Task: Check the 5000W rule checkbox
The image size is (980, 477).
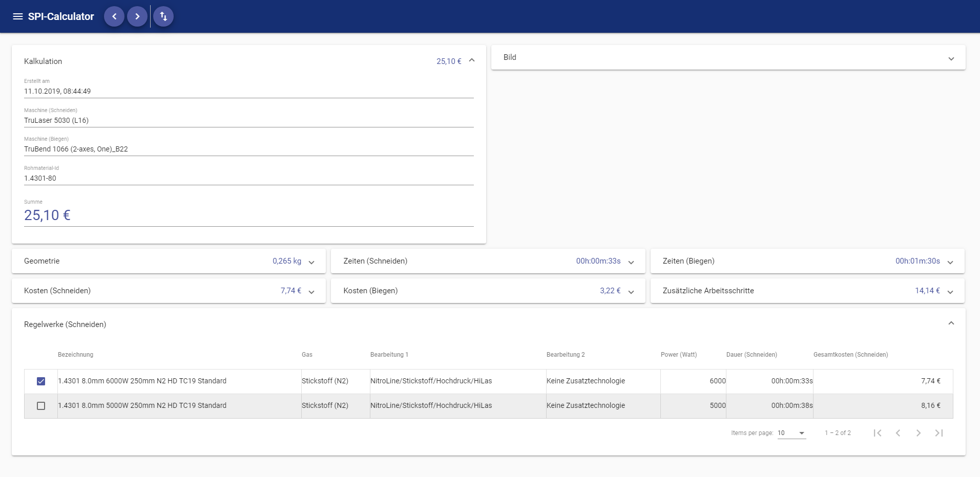Action: 41,406
